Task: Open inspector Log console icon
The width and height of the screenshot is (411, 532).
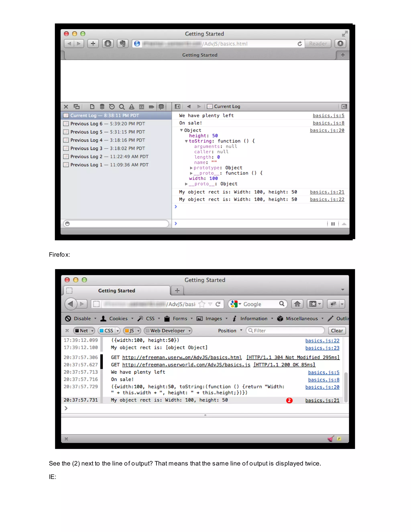Action: (x=161, y=107)
